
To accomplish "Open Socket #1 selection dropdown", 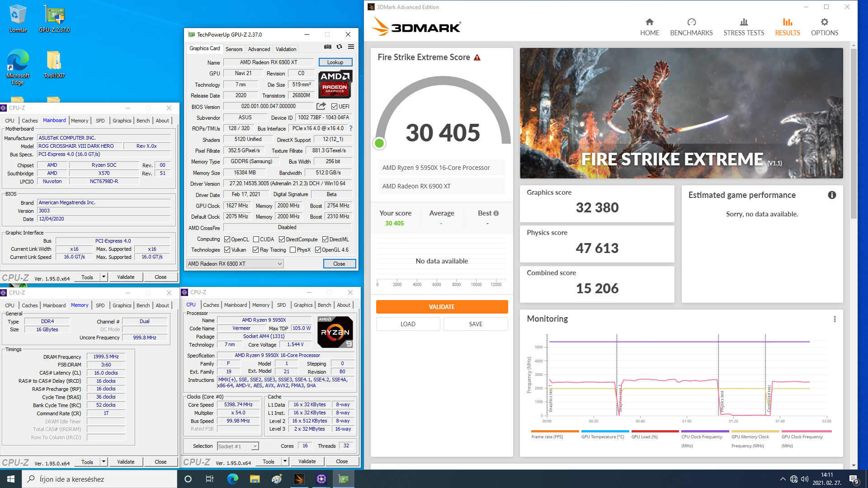I will [x=238, y=446].
